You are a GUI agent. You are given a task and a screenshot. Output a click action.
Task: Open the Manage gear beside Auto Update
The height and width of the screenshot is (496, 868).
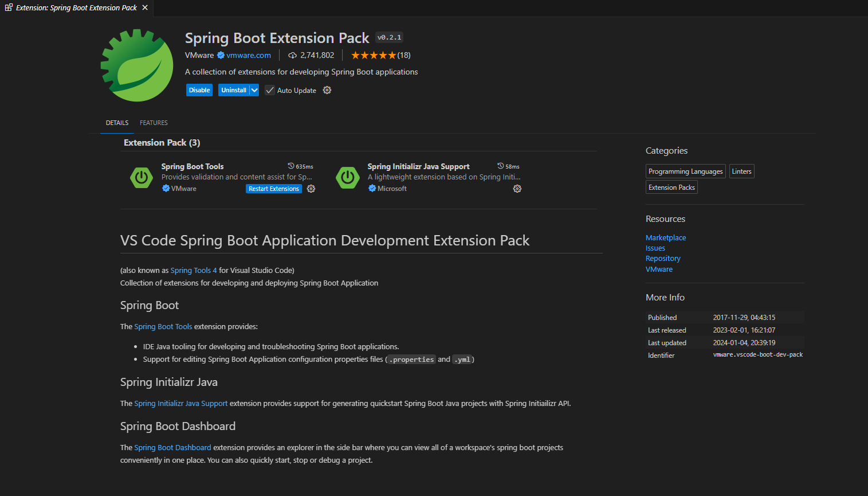point(327,90)
